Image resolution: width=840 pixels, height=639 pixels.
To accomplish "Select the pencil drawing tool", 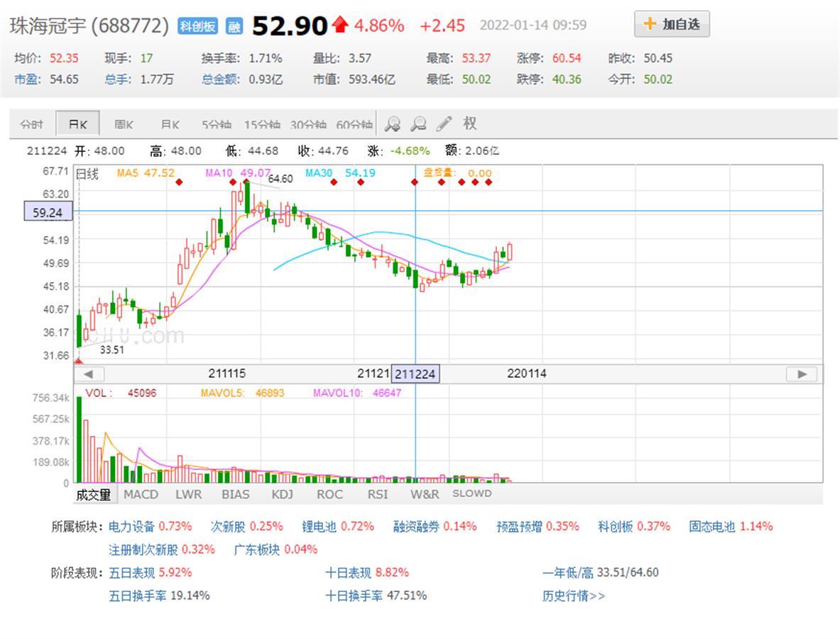I will point(444,124).
